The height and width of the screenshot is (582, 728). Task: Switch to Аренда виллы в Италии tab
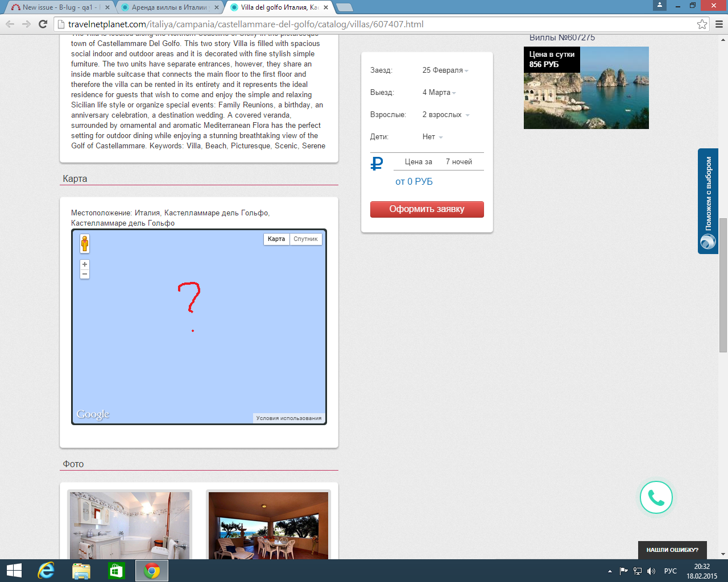click(x=169, y=7)
